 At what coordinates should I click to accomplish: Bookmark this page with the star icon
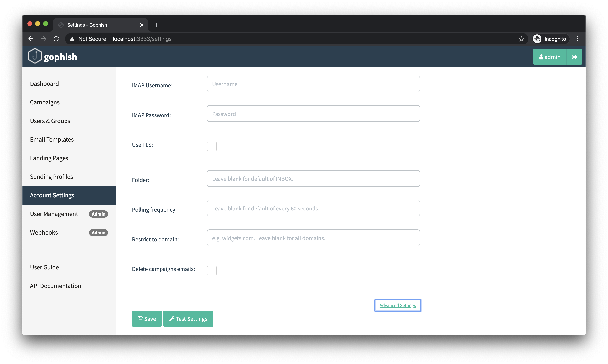(x=521, y=39)
